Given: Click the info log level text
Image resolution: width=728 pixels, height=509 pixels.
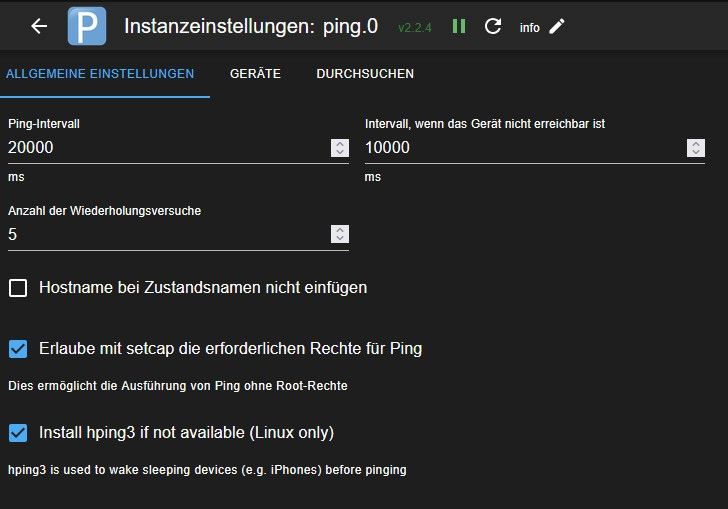Looking at the screenshot, I should (529, 28).
